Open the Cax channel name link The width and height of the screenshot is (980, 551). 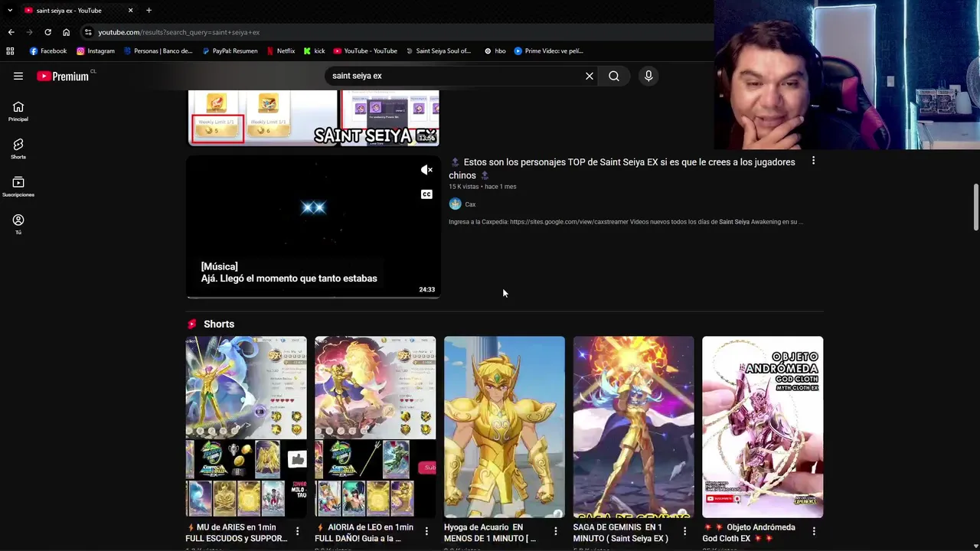pos(470,204)
